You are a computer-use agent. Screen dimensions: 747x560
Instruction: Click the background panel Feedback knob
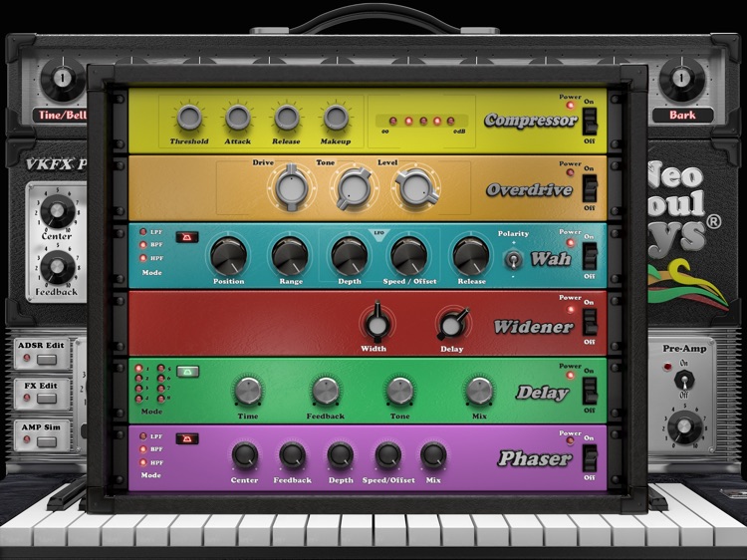pyautogui.click(x=57, y=267)
